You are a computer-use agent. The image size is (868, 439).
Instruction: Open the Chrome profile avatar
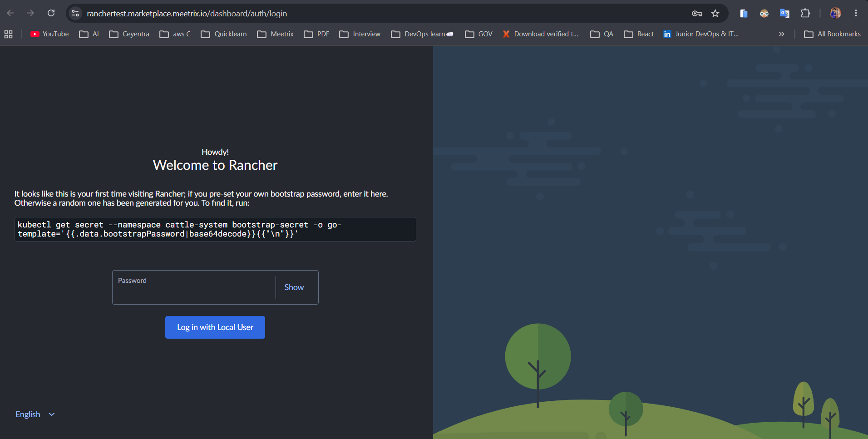point(835,13)
